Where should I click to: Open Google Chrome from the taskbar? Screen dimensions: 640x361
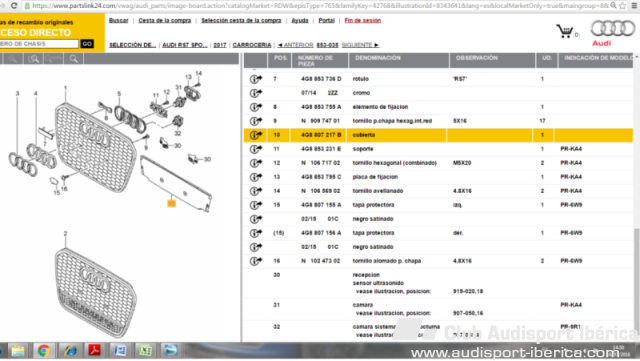coord(44,350)
